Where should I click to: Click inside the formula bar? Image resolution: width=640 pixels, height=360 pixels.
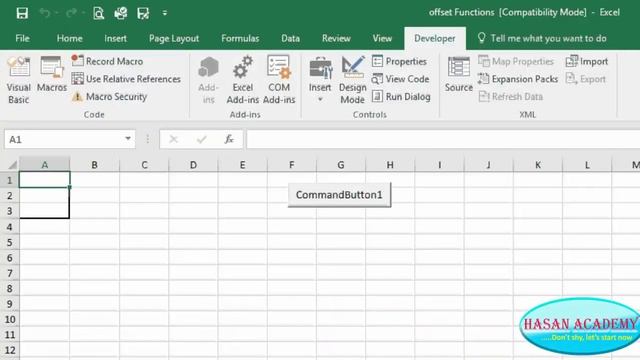443,140
